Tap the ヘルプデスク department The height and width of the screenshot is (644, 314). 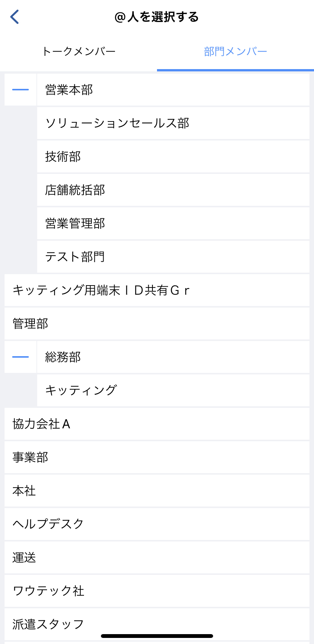pos(157,524)
